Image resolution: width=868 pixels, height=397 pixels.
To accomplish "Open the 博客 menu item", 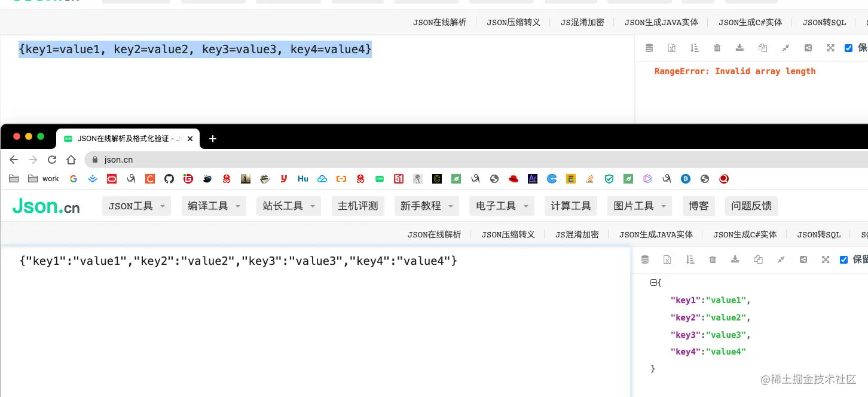I will tap(698, 206).
